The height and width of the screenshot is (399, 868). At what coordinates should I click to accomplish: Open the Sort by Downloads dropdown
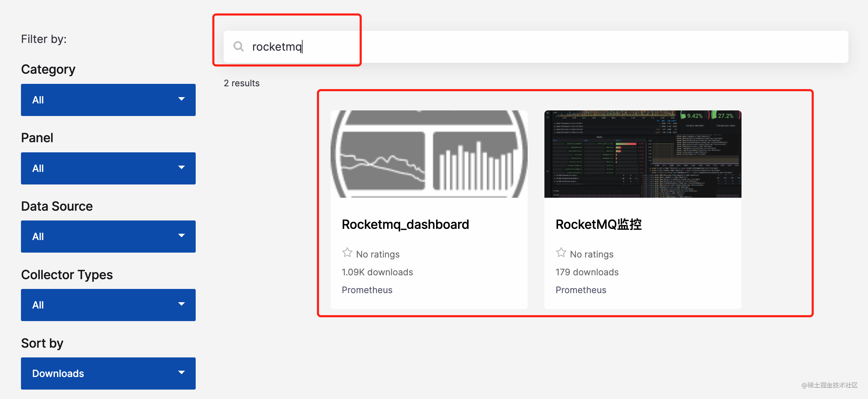108,373
